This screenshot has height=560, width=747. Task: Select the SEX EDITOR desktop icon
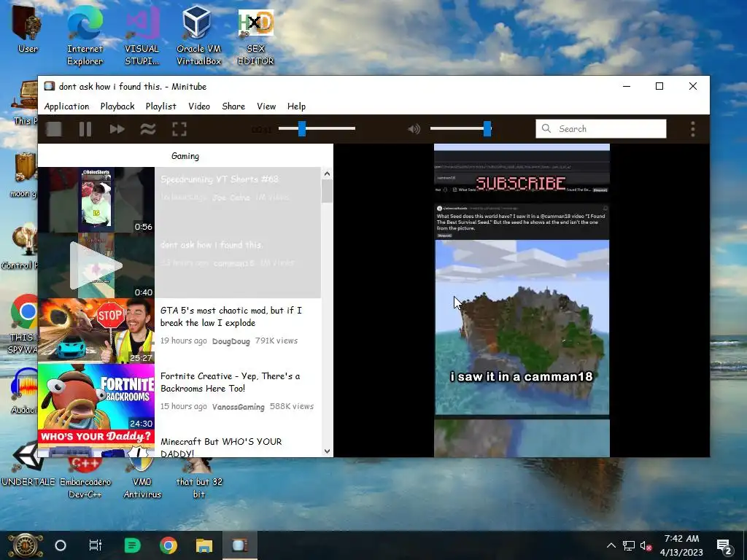point(256,36)
